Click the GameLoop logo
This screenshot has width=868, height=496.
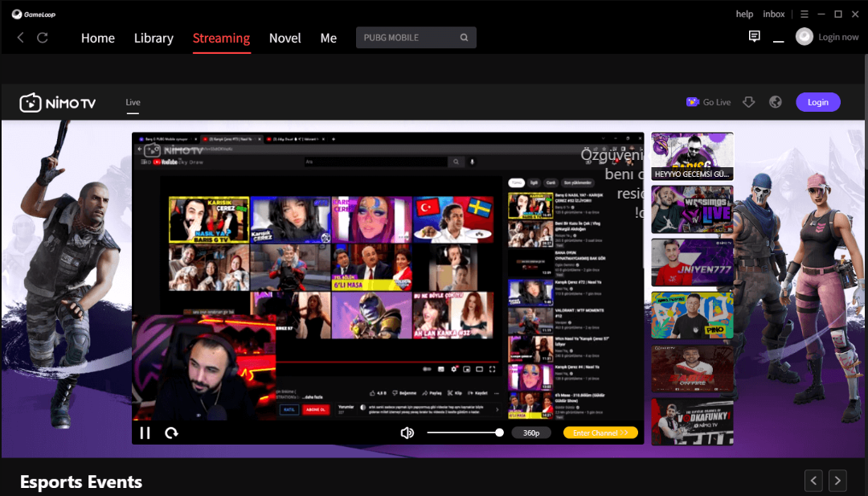pyautogui.click(x=34, y=14)
